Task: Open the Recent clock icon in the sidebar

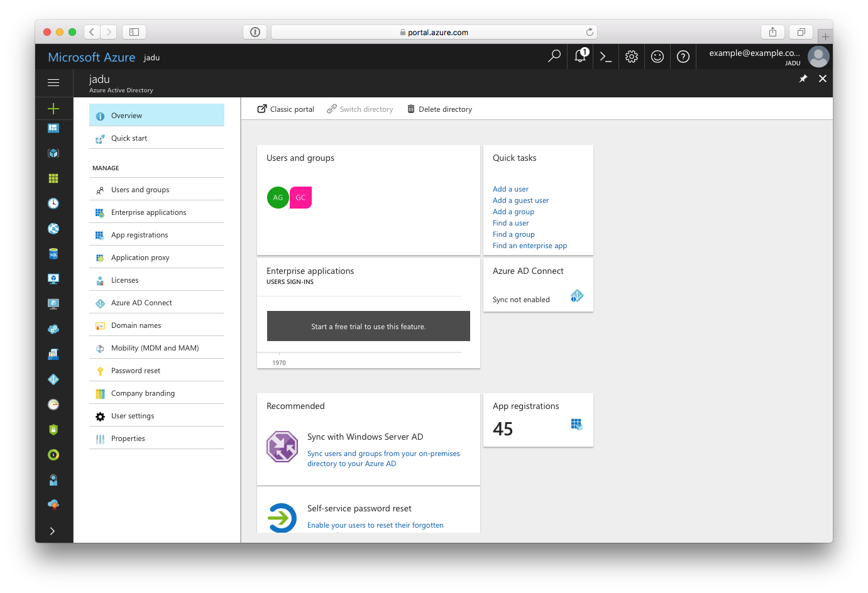Action: (53, 204)
